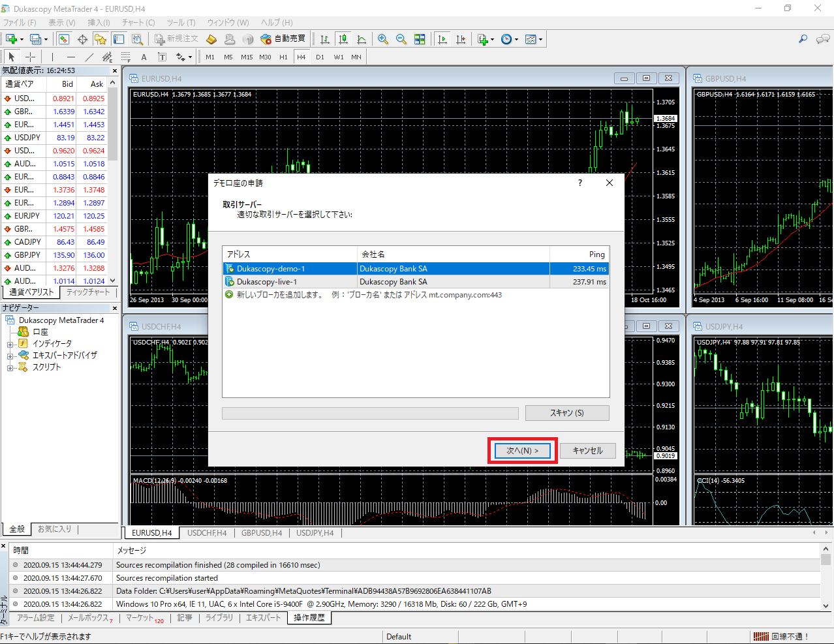This screenshot has height=644, width=834.
Task: Open the chart periods clock dropdown
Action: [509, 39]
